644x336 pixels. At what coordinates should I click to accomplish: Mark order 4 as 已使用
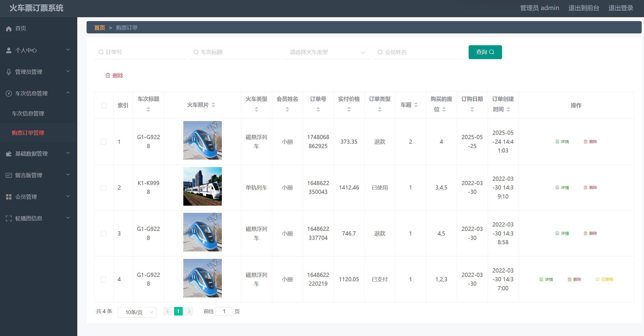click(604, 279)
